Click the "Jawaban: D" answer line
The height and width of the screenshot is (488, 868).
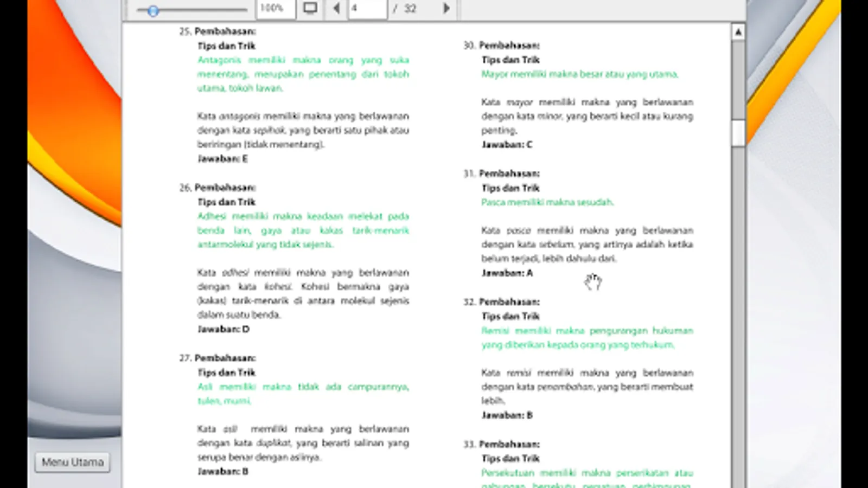(224, 329)
